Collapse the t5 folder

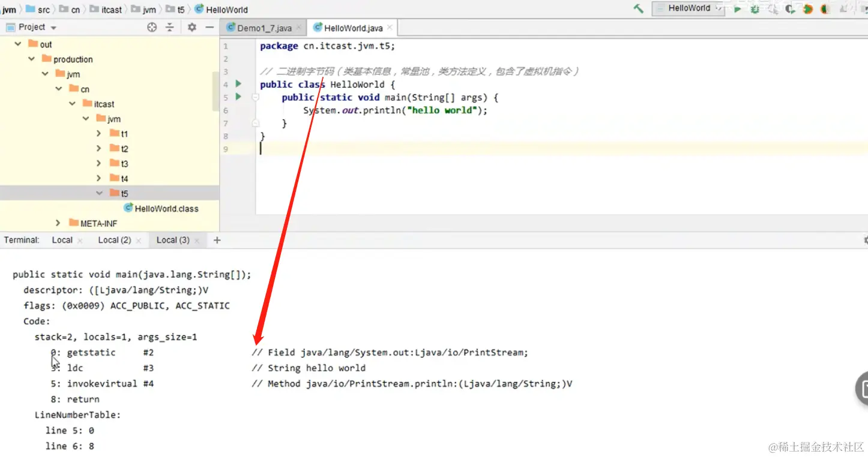coord(99,193)
